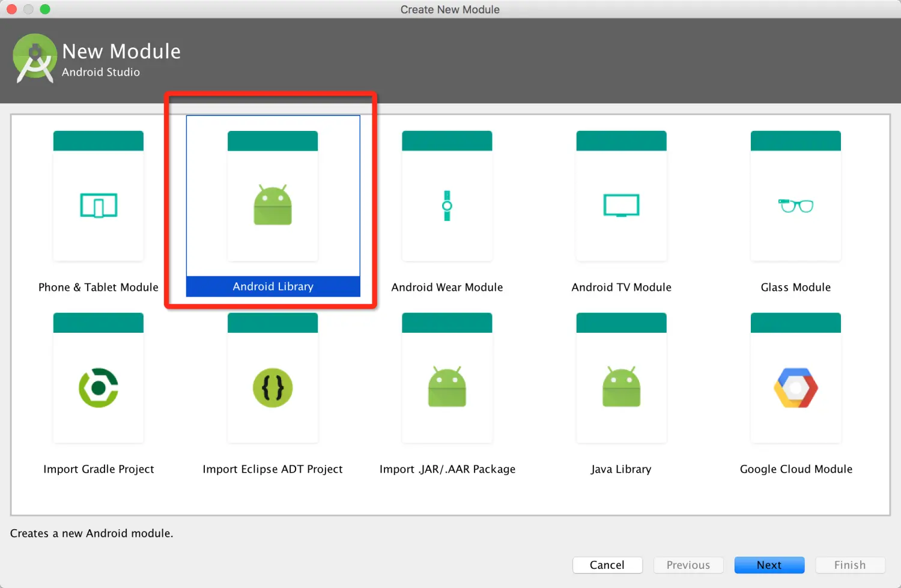Pick the Google Cloud Module hexagon icon
The image size is (901, 588).
[x=796, y=388]
